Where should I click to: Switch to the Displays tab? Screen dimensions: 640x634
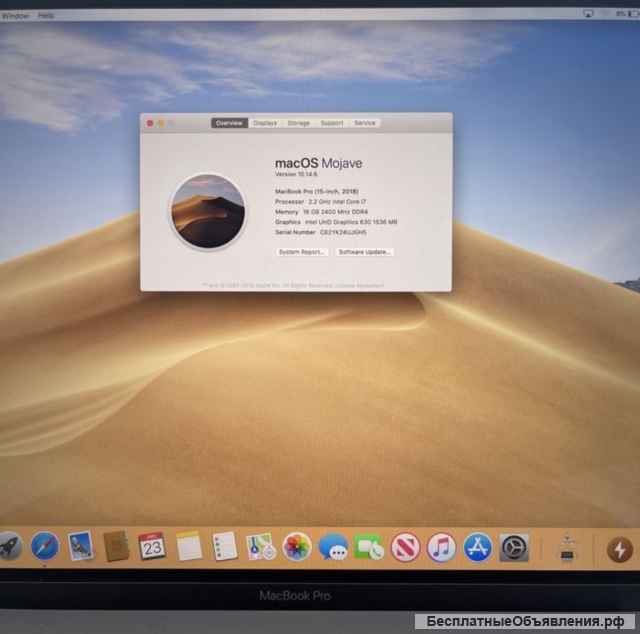pyautogui.click(x=265, y=123)
